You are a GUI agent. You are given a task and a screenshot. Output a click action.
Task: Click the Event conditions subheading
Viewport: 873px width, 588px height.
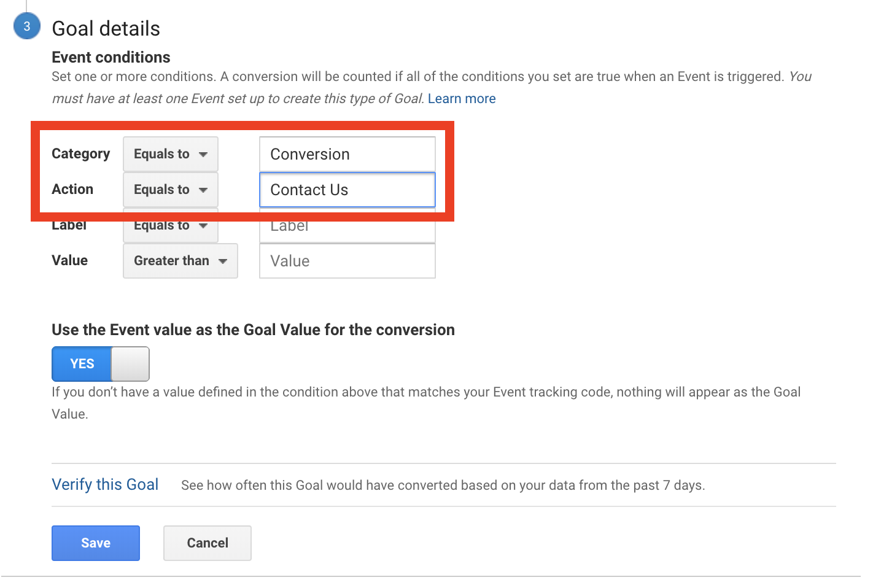[x=111, y=58]
